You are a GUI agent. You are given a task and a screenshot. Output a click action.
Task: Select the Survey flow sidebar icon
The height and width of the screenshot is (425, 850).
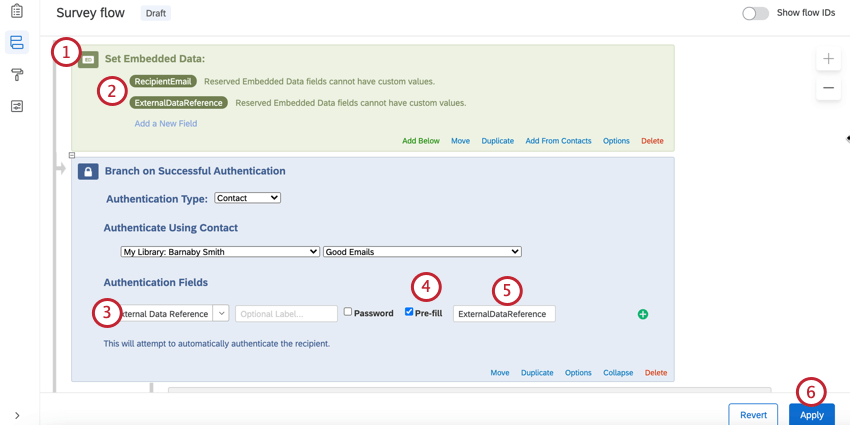[16, 43]
